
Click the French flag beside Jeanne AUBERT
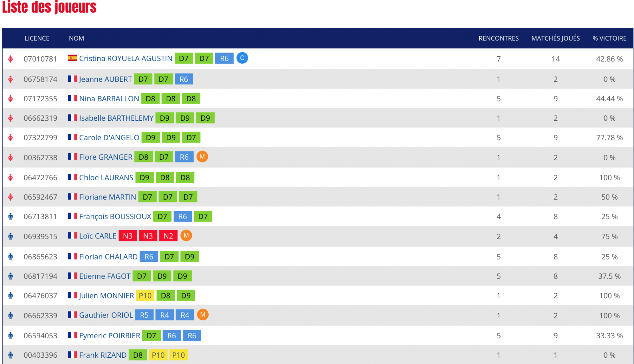pyautogui.click(x=73, y=79)
